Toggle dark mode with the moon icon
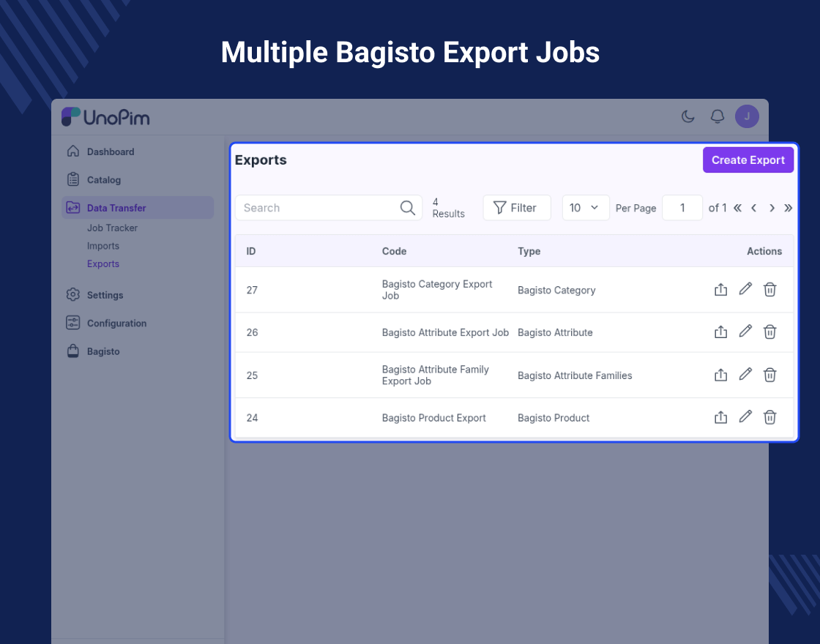Screen dimensions: 820x644 click(688, 116)
